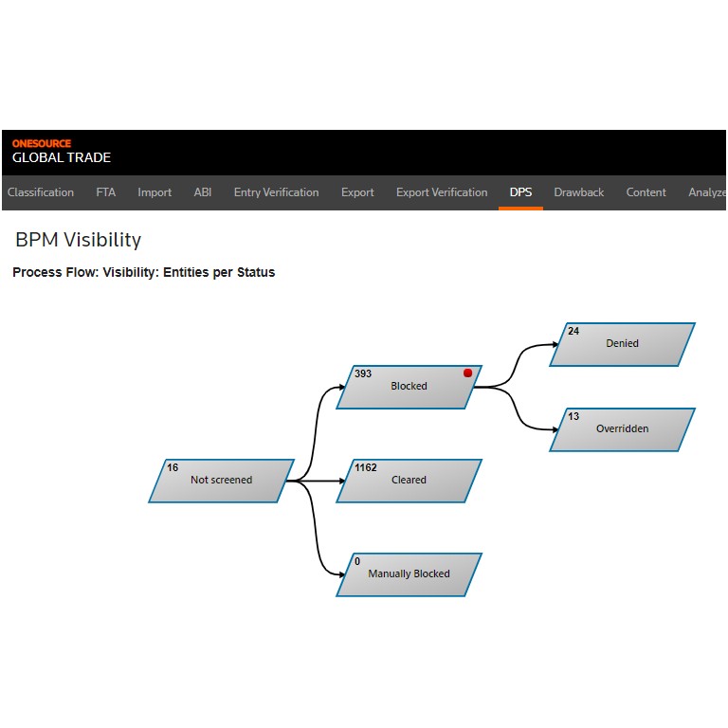Image resolution: width=728 pixels, height=728 pixels.
Task: Open the Entry Verification tab
Action: 276,192
